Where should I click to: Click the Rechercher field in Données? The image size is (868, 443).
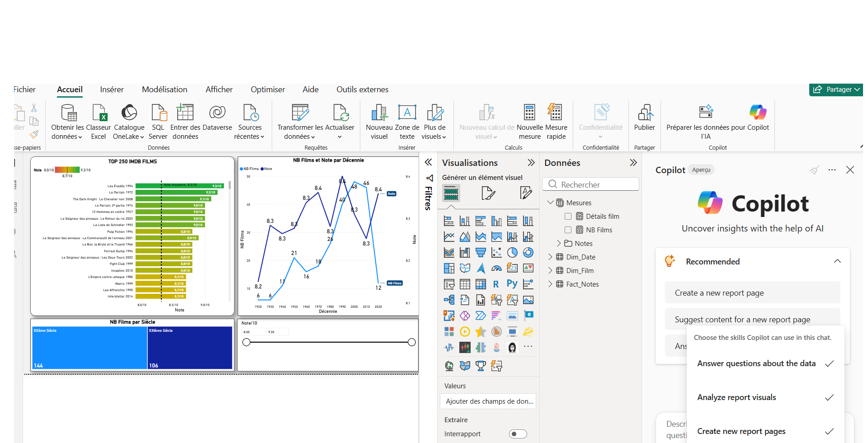tap(590, 184)
